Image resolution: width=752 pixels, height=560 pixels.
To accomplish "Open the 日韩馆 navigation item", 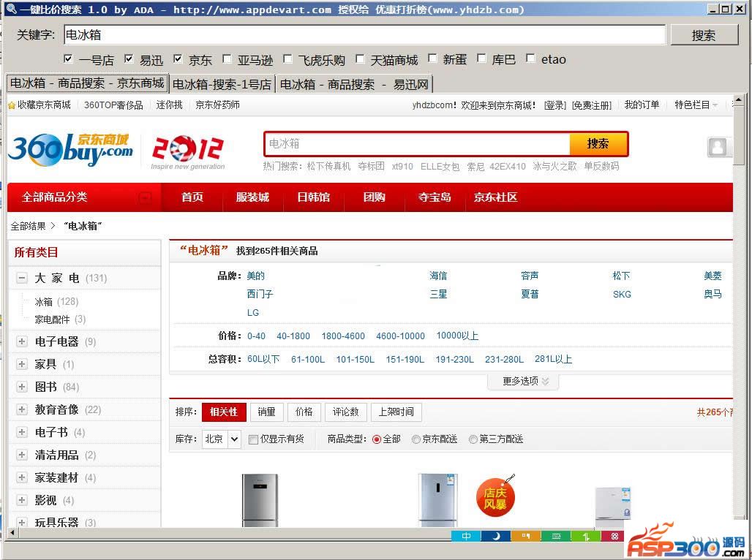I will tap(313, 197).
